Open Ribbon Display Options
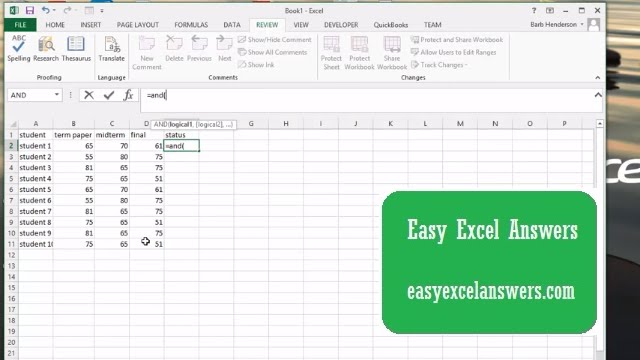This screenshot has width=640, height=360. [x=550, y=10]
